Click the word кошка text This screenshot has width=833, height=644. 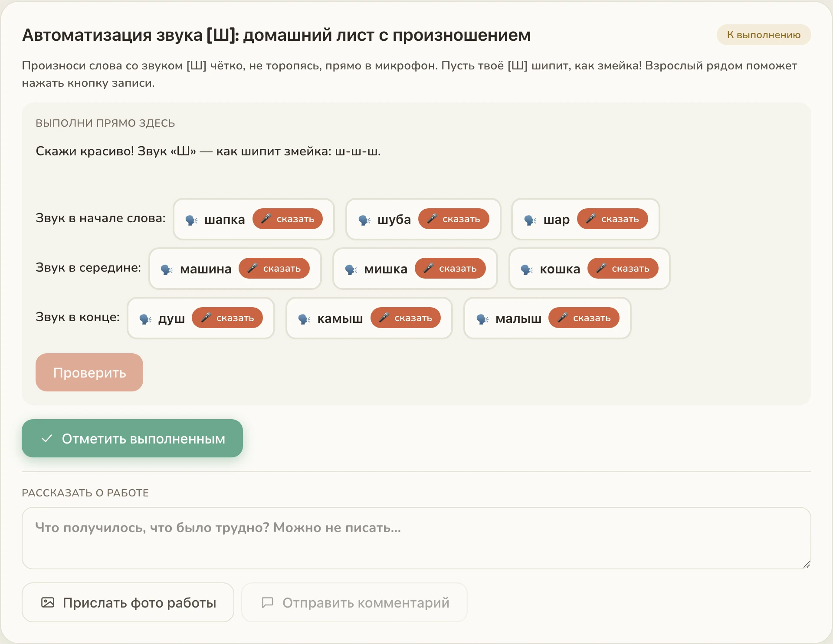click(560, 269)
